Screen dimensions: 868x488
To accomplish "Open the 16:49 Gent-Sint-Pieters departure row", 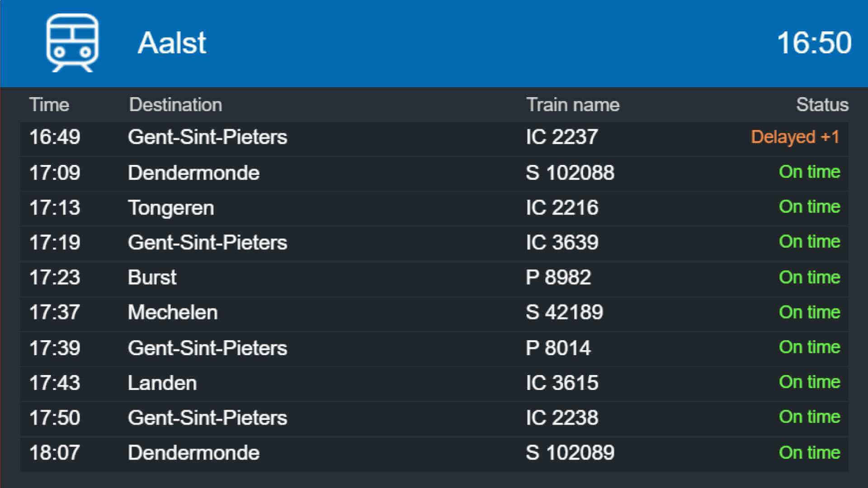I will coord(434,137).
